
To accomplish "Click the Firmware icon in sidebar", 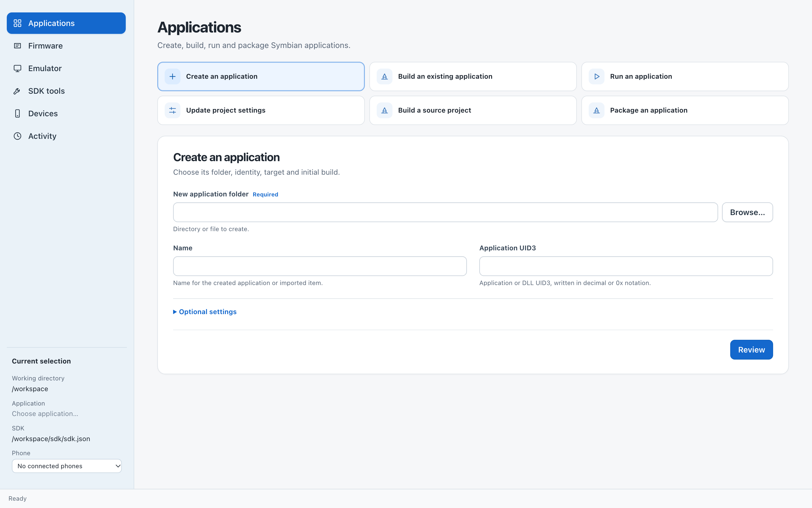I will tap(17, 46).
